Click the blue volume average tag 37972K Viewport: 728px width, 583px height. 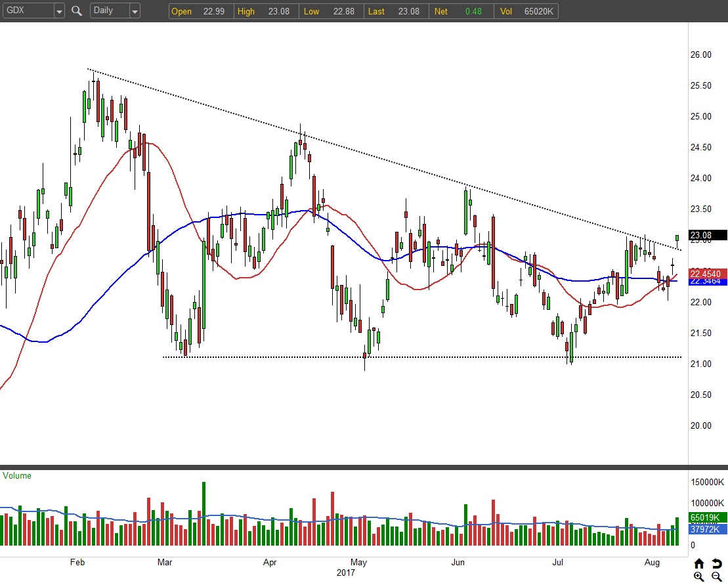(708, 529)
